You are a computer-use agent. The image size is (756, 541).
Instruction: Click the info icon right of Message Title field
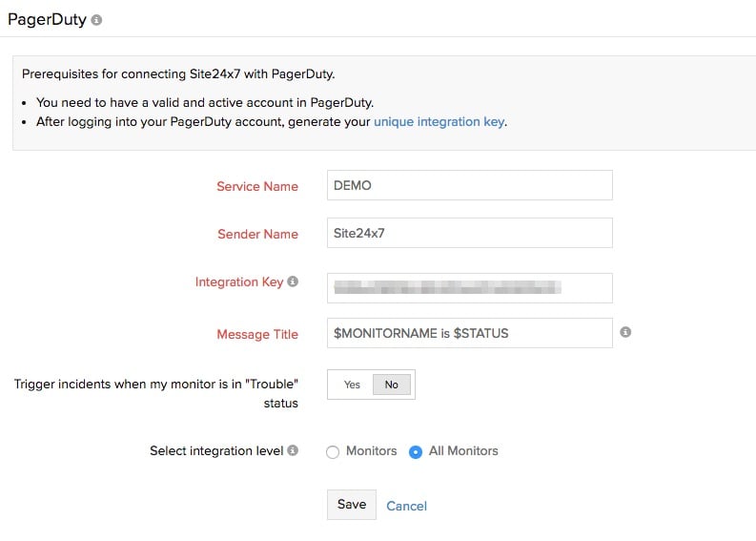click(625, 333)
